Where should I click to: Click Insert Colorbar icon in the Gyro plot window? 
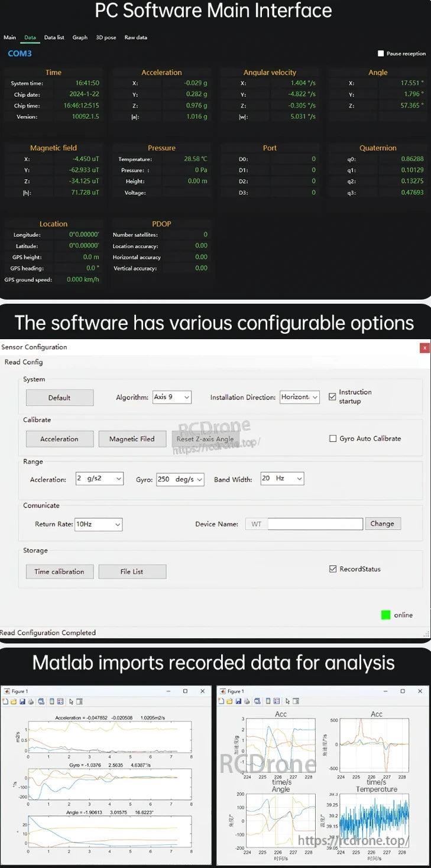[52, 701]
